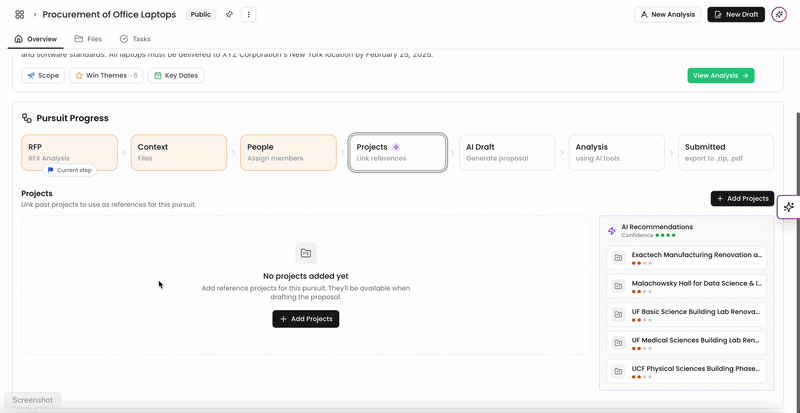Open UCF Physical Sciences Building Phase recommendation
Viewport: 800px width, 413px height.
point(686,372)
